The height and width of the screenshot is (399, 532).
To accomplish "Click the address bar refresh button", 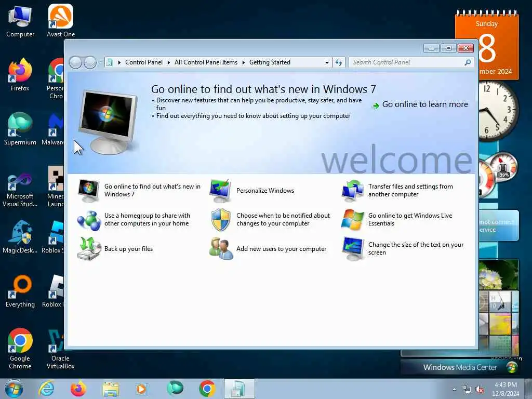I will (339, 62).
